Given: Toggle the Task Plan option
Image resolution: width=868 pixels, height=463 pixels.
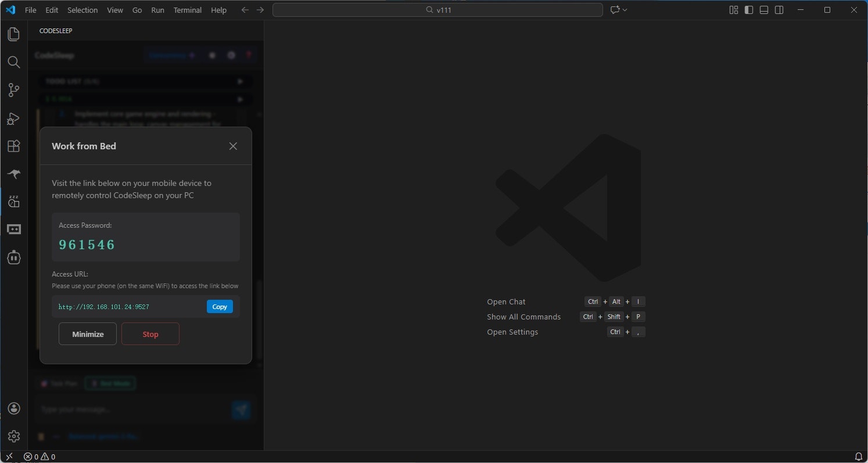Looking at the screenshot, I should pos(59,383).
